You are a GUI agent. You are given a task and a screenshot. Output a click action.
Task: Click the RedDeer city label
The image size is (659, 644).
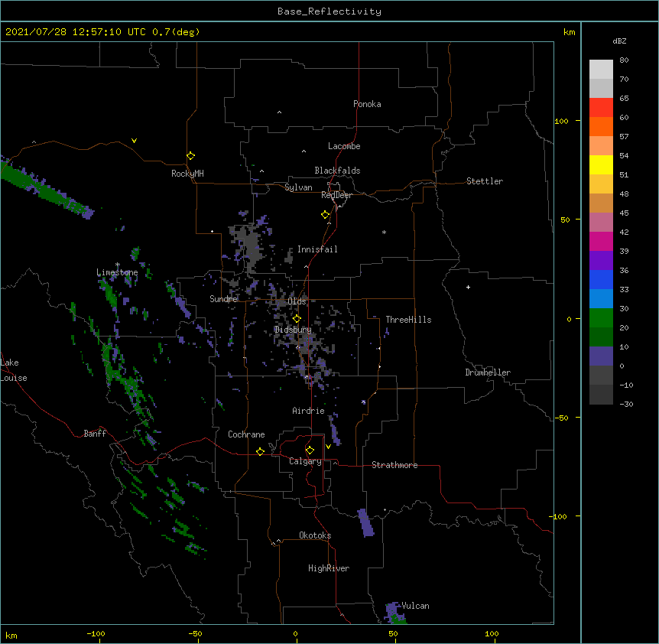[x=336, y=195]
